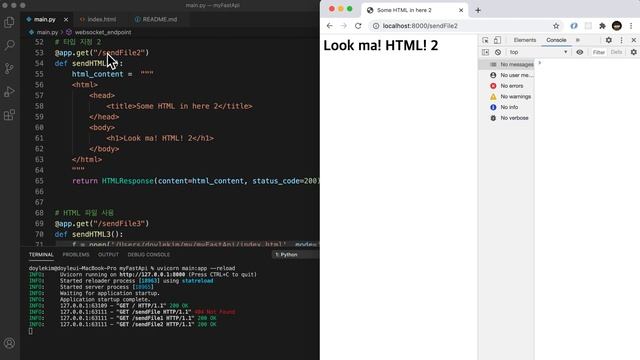The height and width of the screenshot is (360, 640).
Task: Close the 'Some HTML in here 2' tab
Action: 461,10
